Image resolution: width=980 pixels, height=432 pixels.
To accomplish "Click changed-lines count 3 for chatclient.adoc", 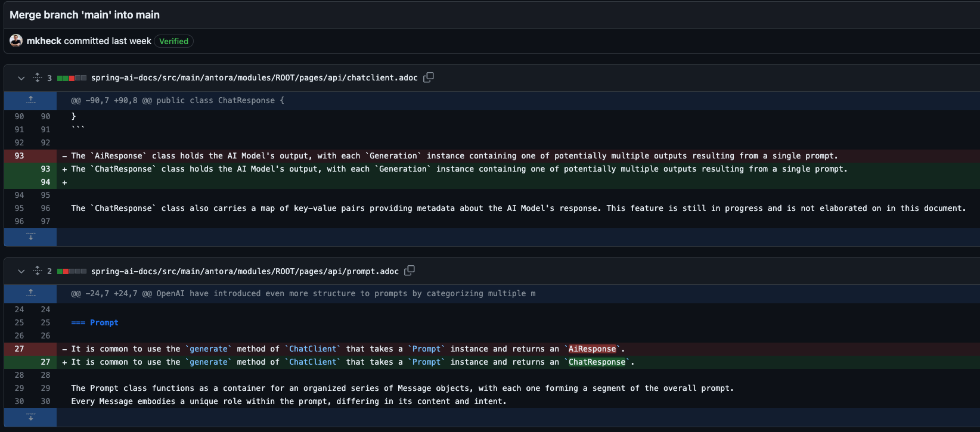I will pyautogui.click(x=49, y=78).
